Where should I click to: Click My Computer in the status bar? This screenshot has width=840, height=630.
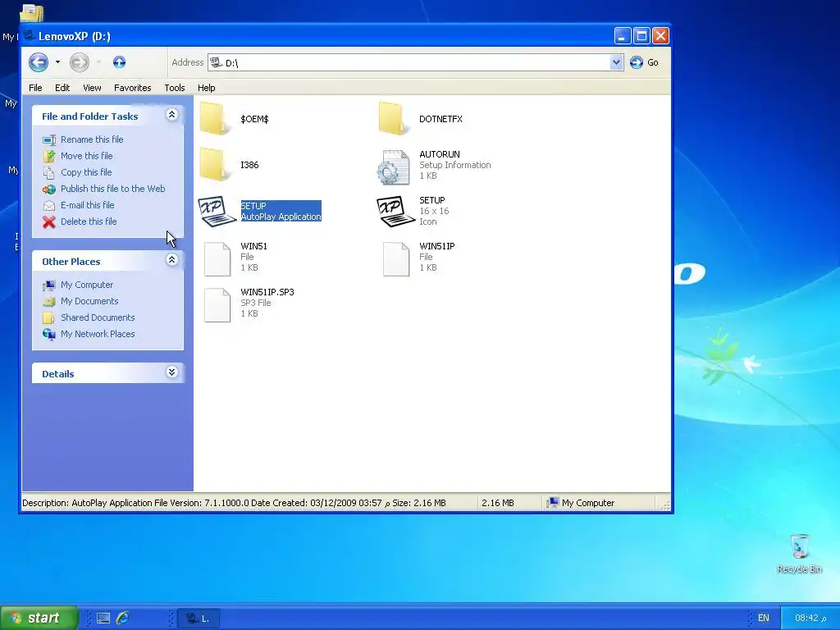580,503
